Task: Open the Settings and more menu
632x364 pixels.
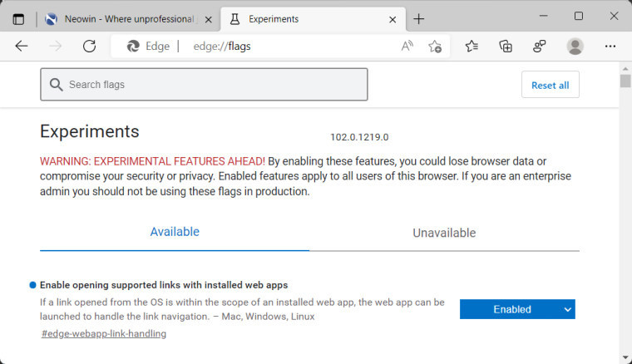Action: point(610,47)
